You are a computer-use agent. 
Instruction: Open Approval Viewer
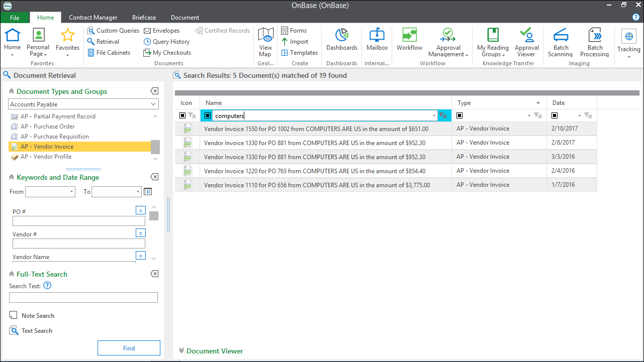[x=526, y=42]
